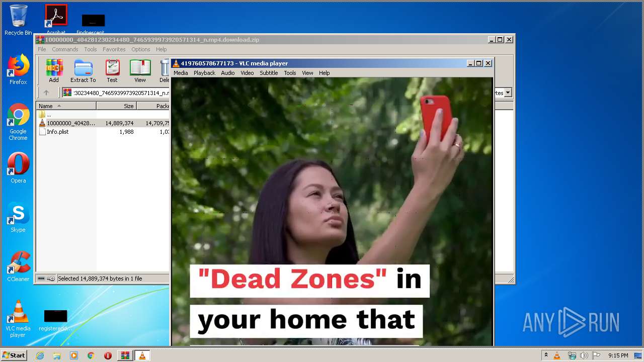
Task: Open the registeredd desktop file
Action: [x=55, y=320]
